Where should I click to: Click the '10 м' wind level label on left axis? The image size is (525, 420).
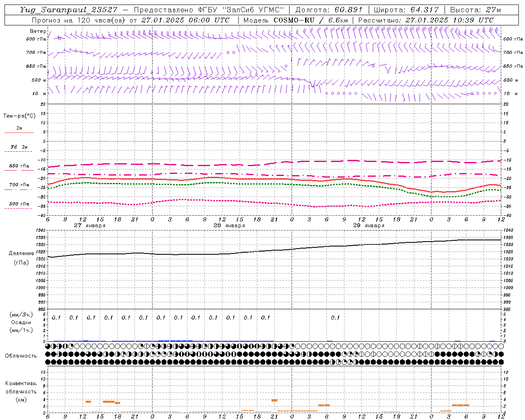point(39,94)
